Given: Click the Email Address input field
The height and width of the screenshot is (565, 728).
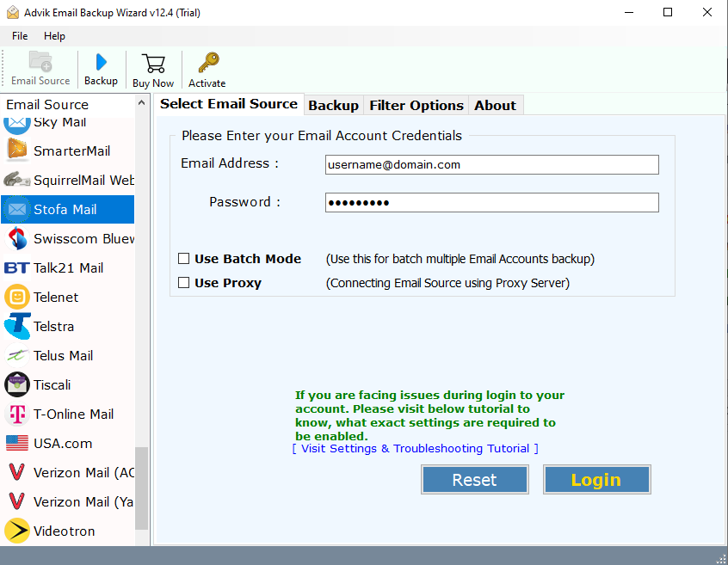Looking at the screenshot, I should (491, 164).
